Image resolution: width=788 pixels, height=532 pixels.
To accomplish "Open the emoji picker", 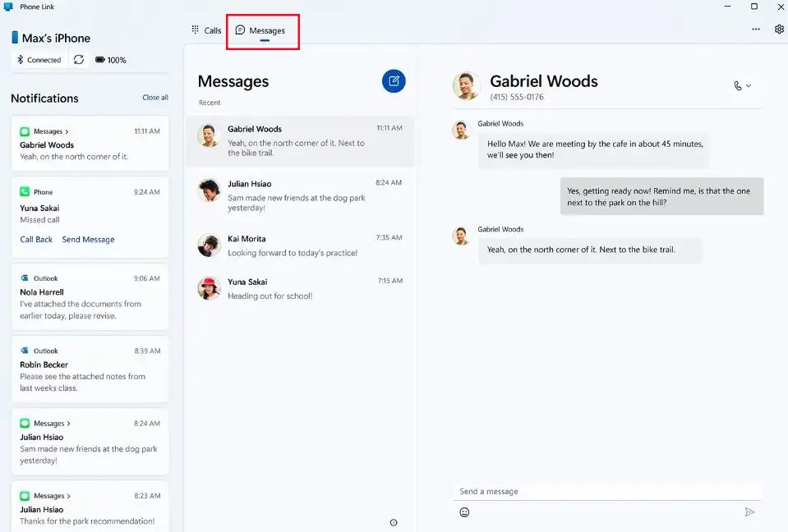I will 464,511.
